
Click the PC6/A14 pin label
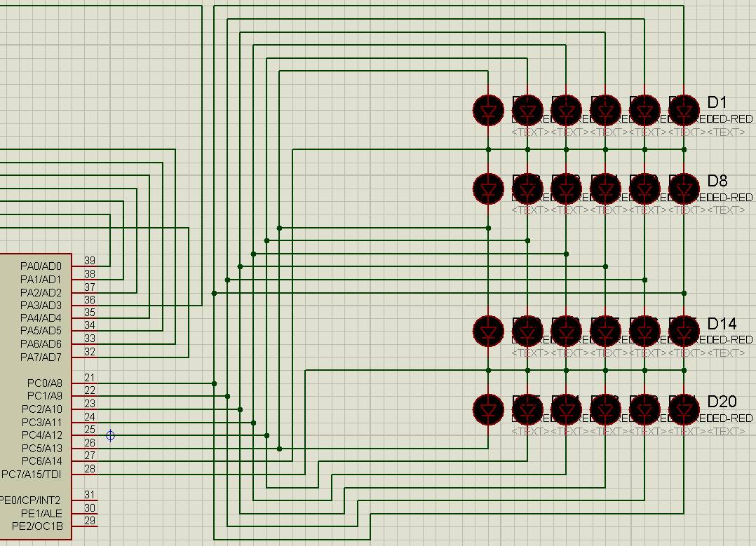pos(42,461)
